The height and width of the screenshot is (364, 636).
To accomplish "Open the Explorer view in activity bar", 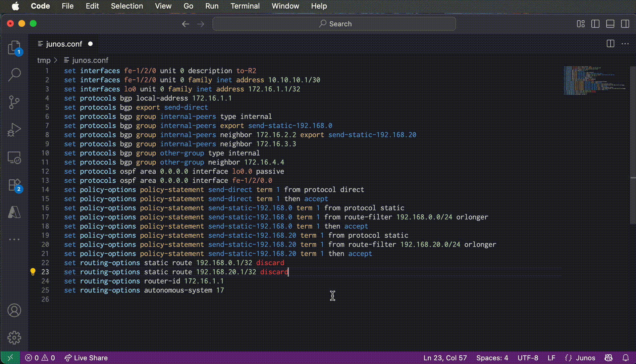I will [14, 48].
